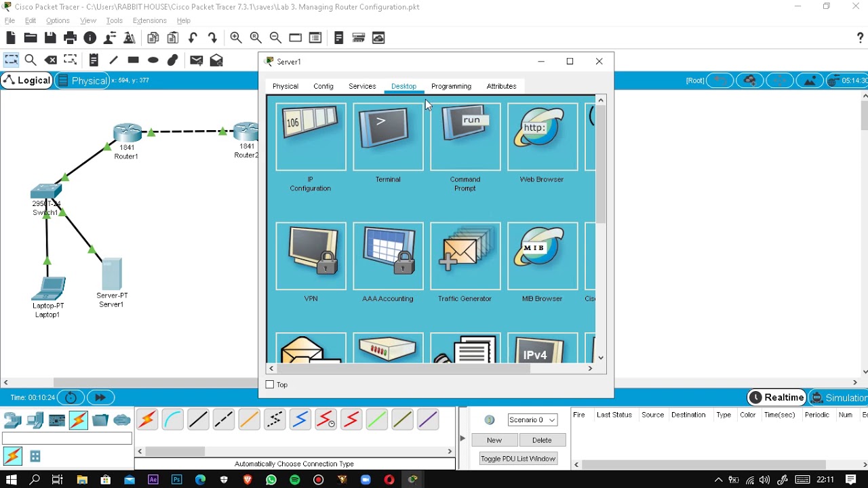Open the Physical tab in Server1
Screen dimensions: 868x488
285,86
